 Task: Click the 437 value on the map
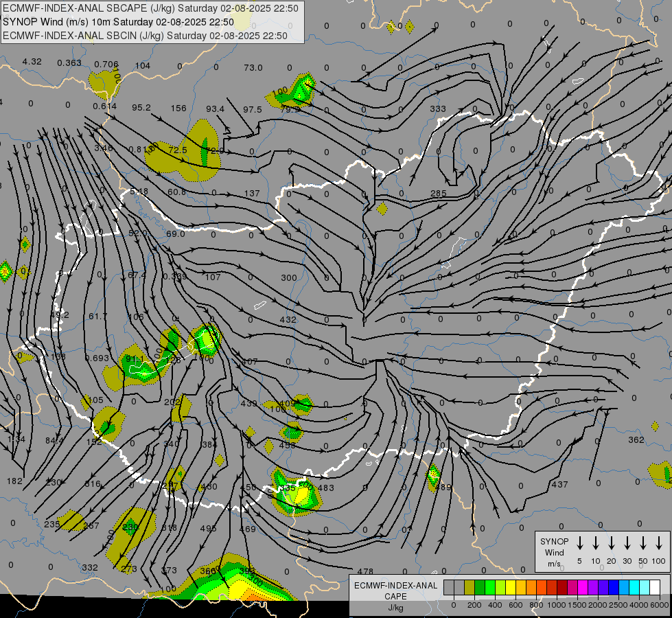point(559,484)
